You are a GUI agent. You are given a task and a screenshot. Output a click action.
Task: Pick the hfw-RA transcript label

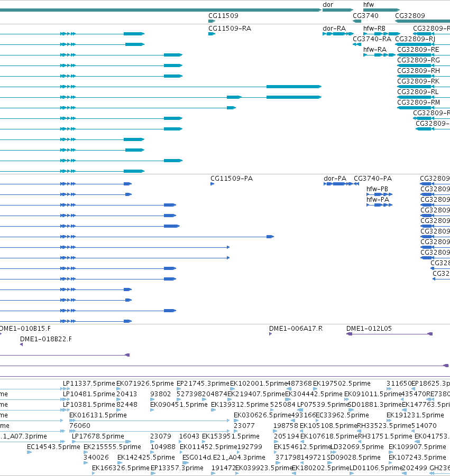click(x=375, y=50)
